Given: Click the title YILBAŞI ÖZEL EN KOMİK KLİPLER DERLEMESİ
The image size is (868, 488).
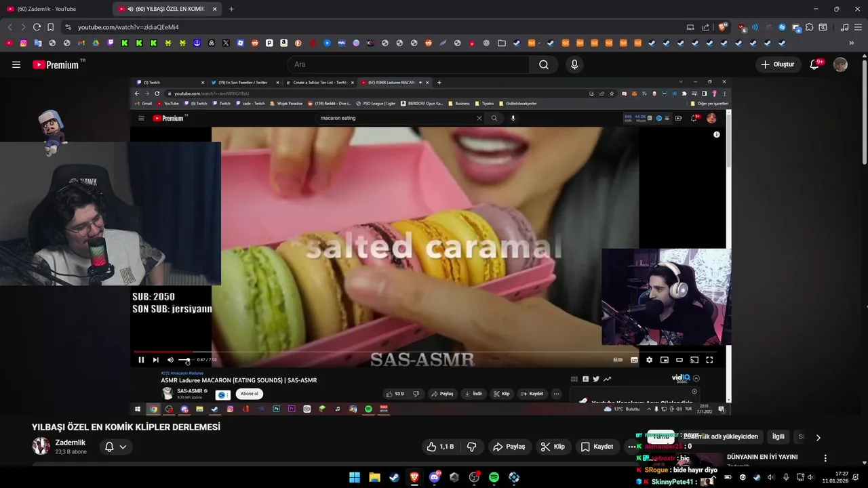Looking at the screenshot, I should [126, 427].
